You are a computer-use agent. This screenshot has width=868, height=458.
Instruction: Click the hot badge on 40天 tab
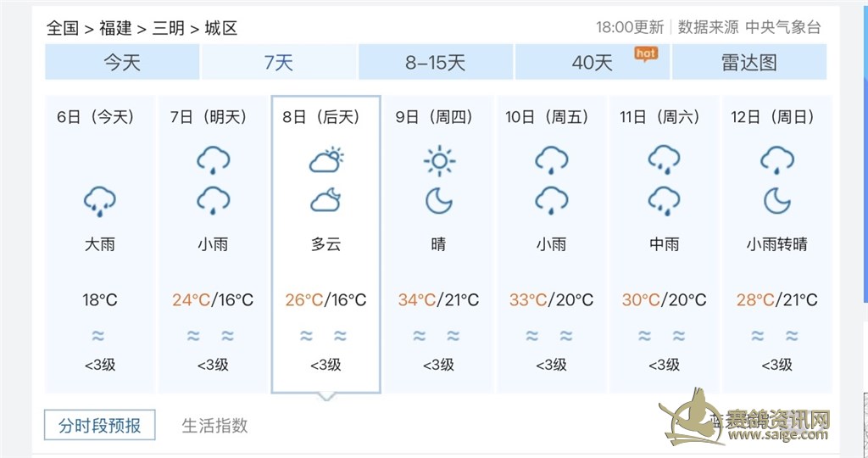coord(646,53)
